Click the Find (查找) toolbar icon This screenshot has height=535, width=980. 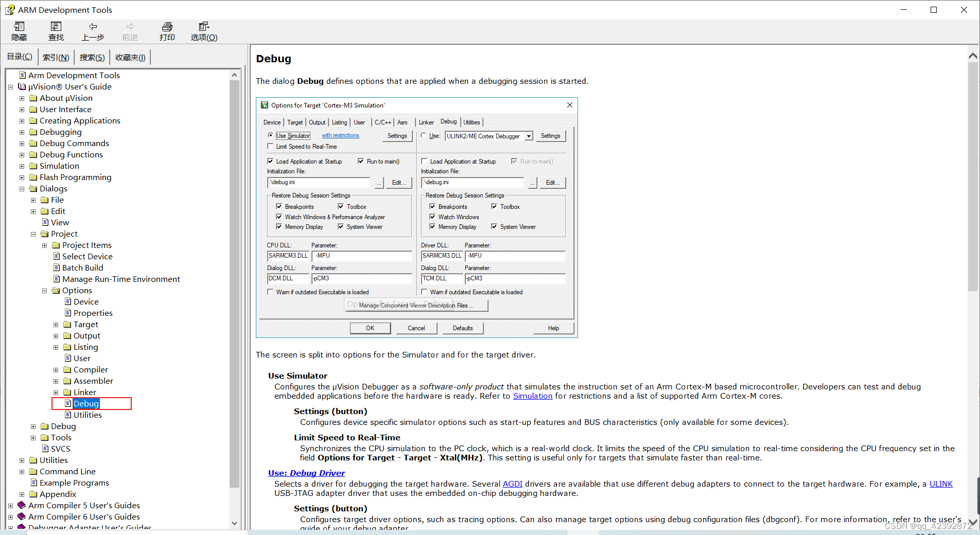pyautogui.click(x=56, y=26)
